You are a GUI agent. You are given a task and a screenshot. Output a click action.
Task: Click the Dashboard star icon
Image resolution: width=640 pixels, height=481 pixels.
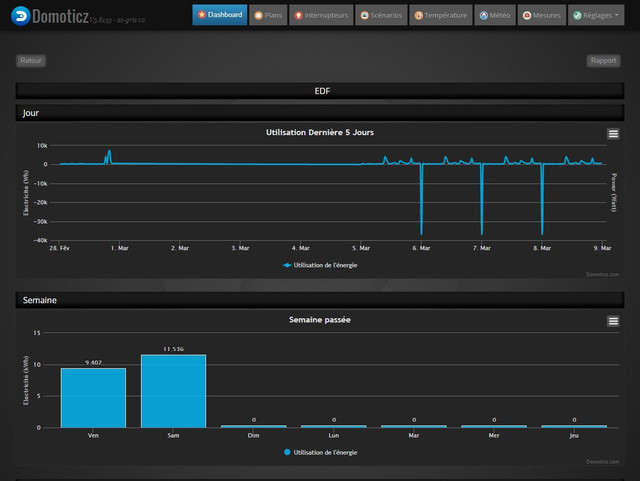201,14
